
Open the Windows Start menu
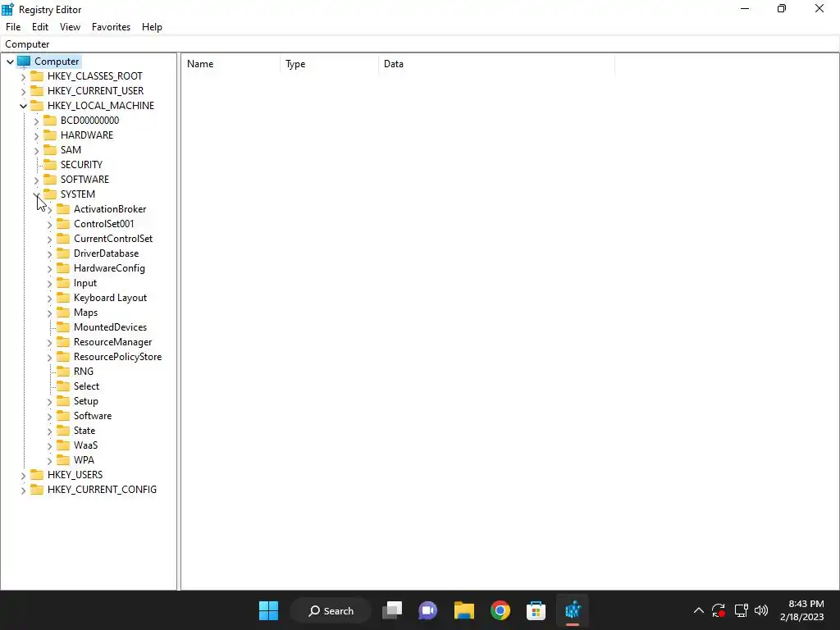pos(268,610)
